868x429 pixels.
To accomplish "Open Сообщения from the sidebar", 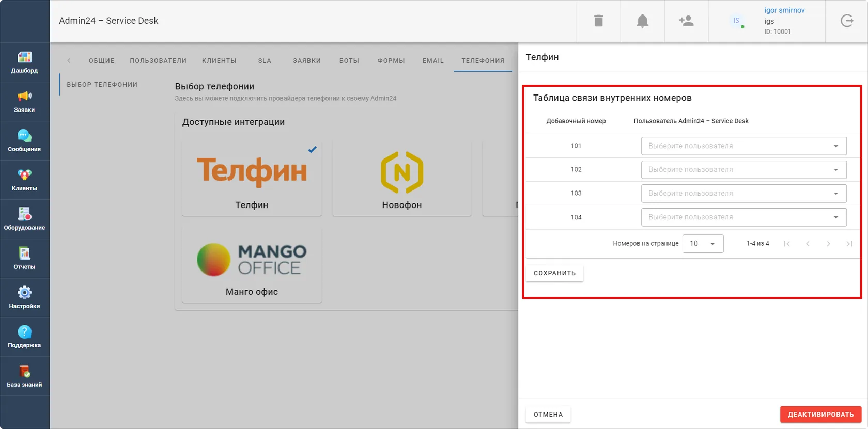I will pos(24,141).
